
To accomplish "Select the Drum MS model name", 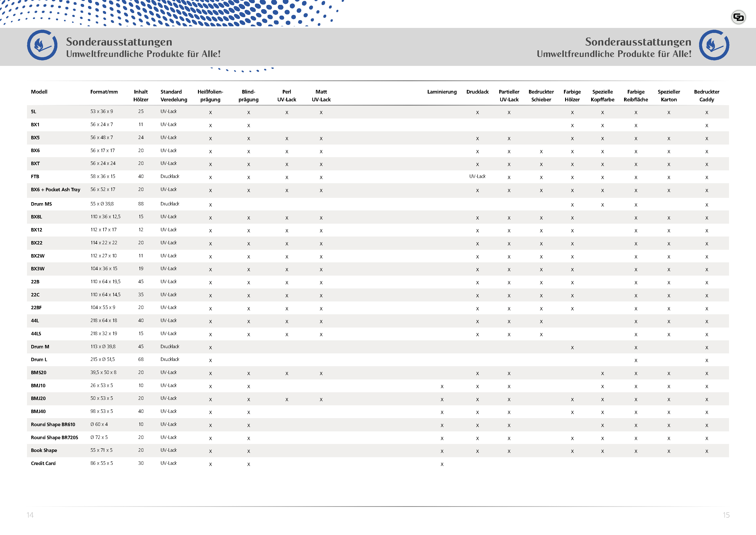I will click(41, 204).
